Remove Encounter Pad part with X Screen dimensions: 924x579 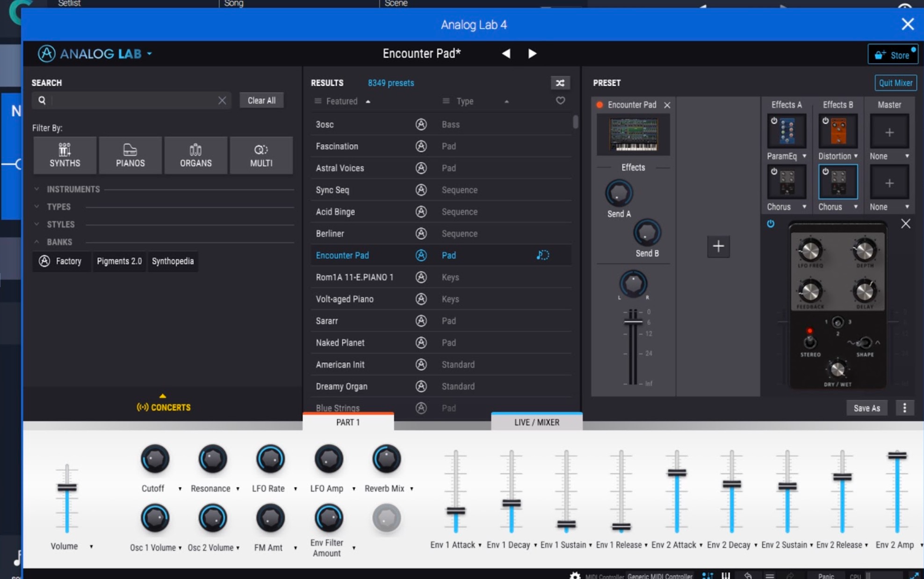[x=667, y=105]
